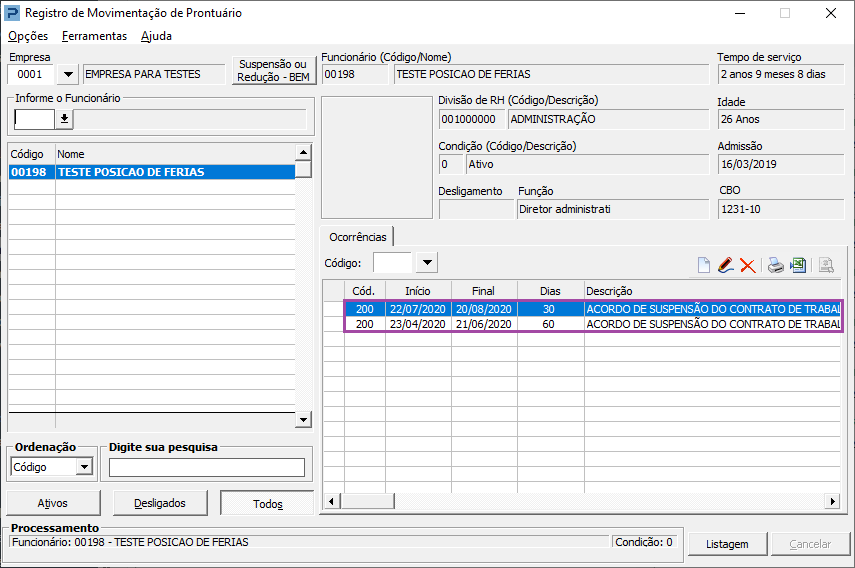Open the occurrence Código dropdown arrow
The height and width of the screenshot is (568, 855).
[x=427, y=263]
